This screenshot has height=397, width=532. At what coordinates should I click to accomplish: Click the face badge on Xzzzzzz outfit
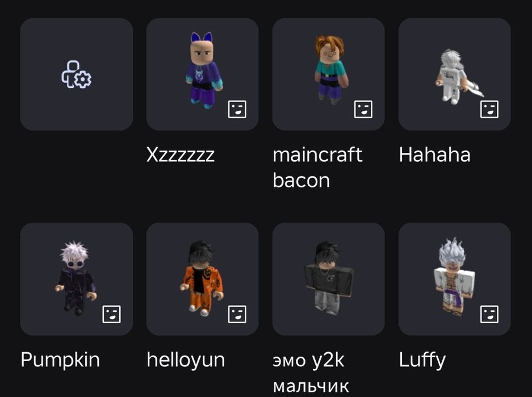pos(237,109)
